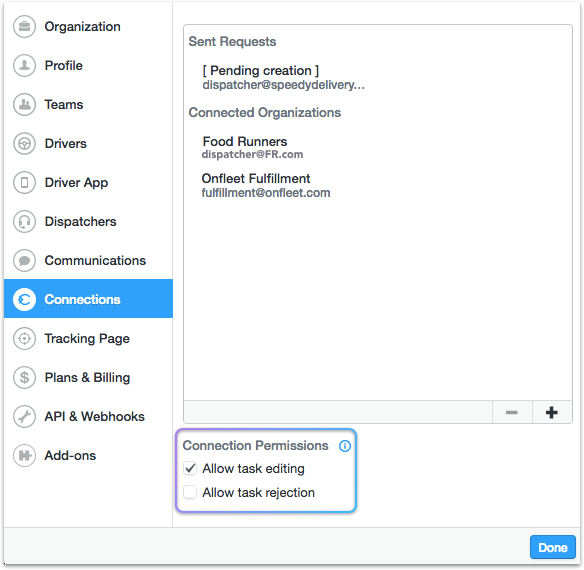Enable Allow task rejection checkbox
Image resolution: width=584 pixels, height=570 pixels.
click(190, 492)
